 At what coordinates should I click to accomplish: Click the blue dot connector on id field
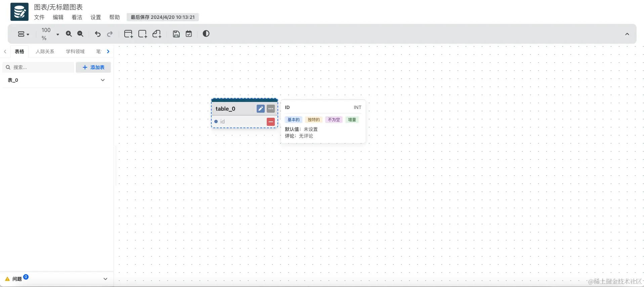tap(216, 121)
